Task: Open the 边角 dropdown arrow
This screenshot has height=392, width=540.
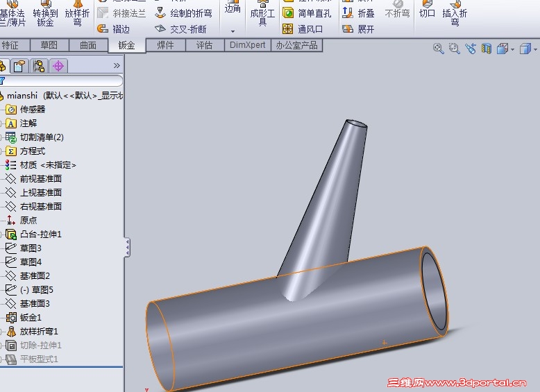Action: tap(233, 31)
